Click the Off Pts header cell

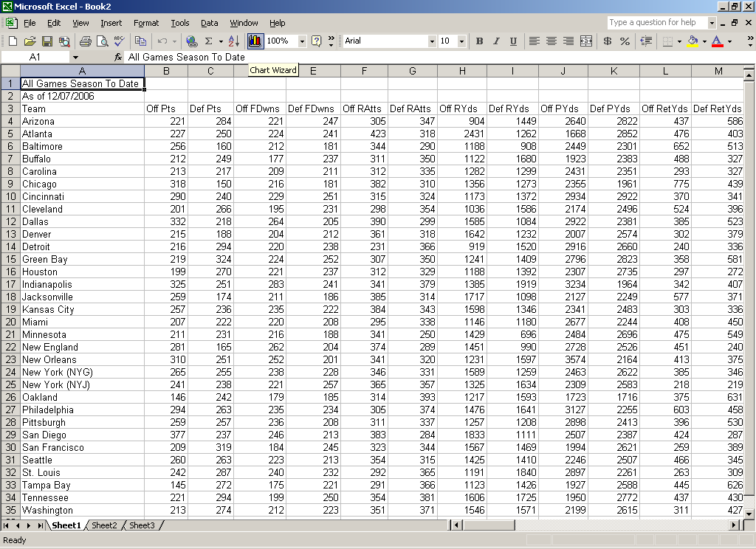click(166, 109)
